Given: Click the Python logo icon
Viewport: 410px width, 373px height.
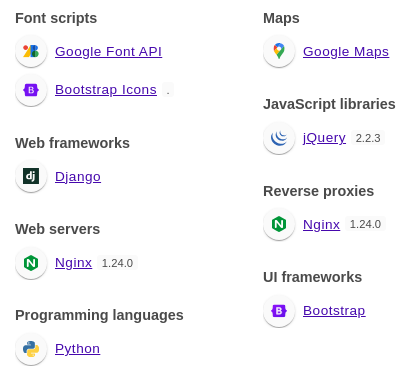Looking at the screenshot, I should point(31,349).
